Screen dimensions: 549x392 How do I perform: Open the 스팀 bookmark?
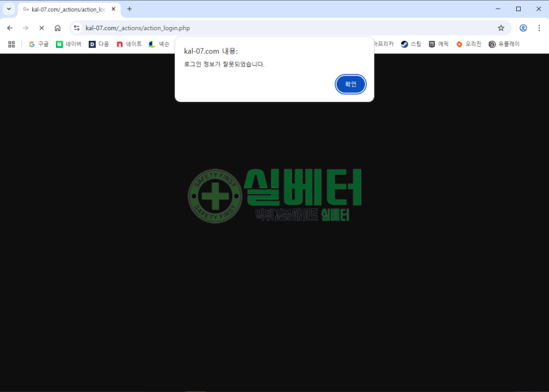tap(411, 44)
